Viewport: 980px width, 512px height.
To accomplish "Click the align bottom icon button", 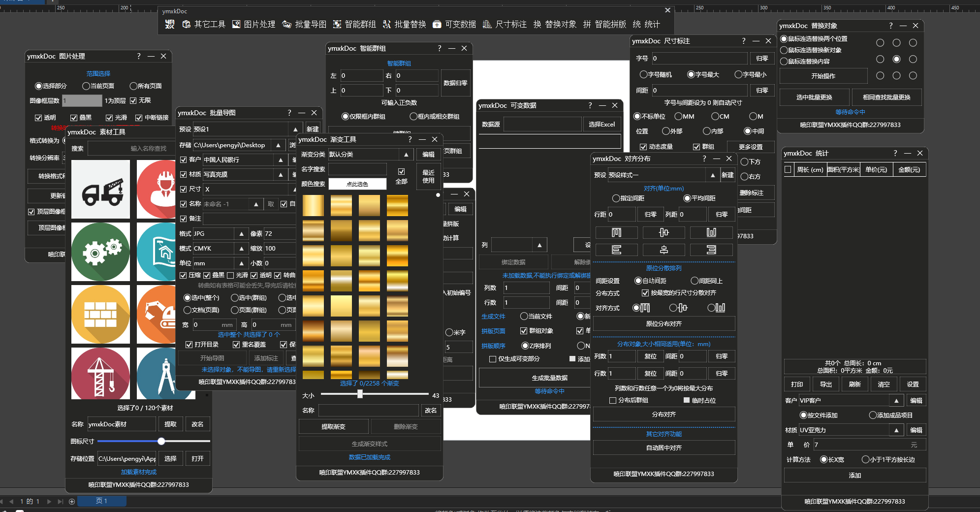I will tap(711, 232).
